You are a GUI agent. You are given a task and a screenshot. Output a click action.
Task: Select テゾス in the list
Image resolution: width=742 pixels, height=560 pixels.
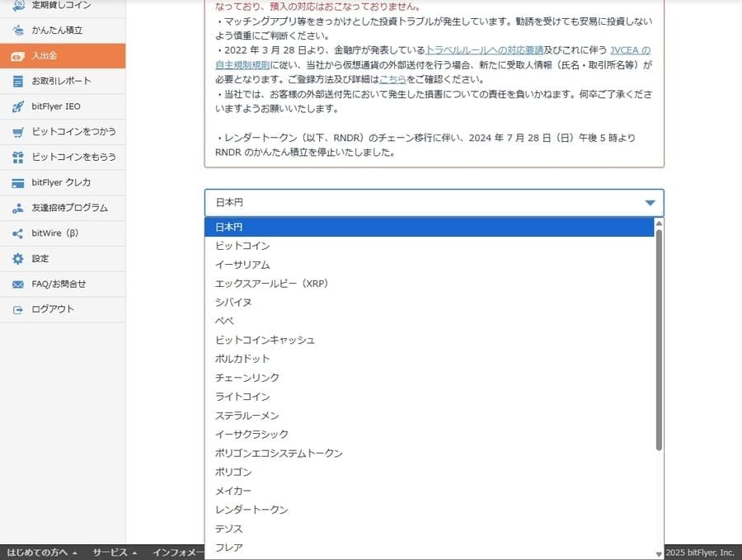pyautogui.click(x=430, y=529)
